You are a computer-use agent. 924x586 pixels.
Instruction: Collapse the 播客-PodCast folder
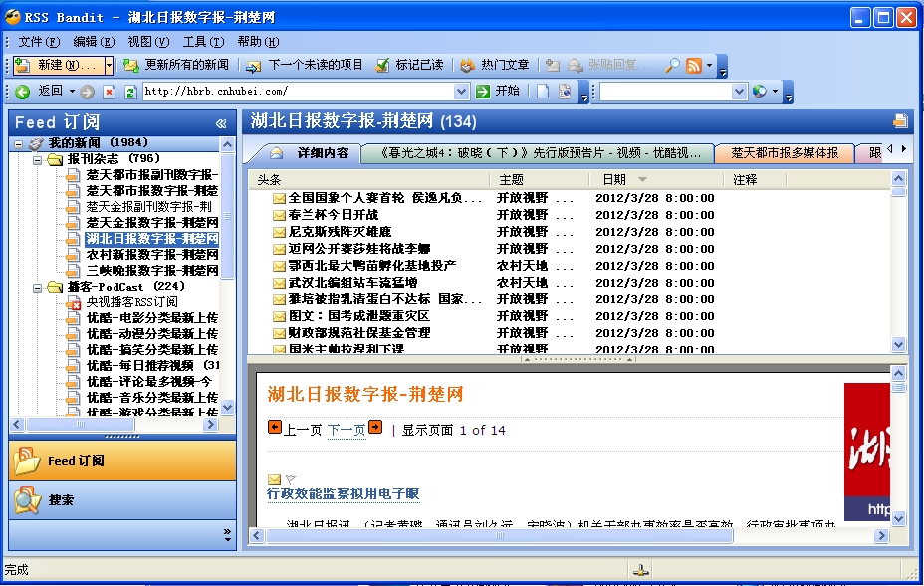point(37,288)
